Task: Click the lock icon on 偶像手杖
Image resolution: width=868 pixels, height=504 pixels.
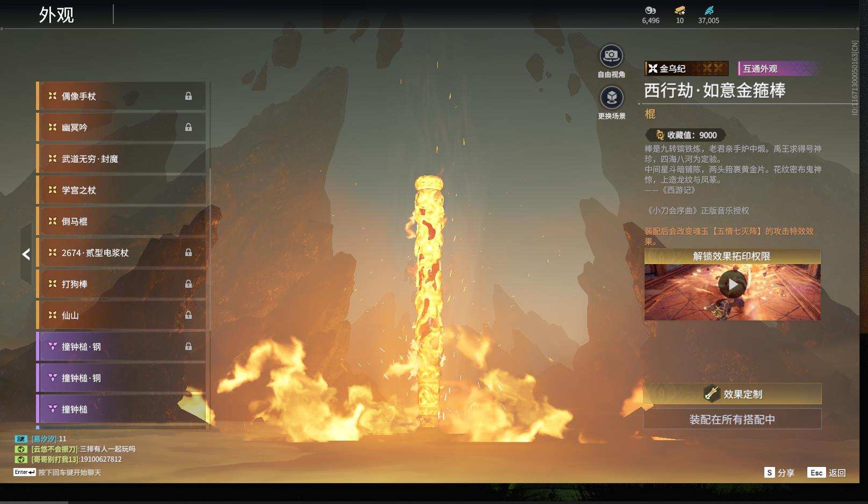Action: tap(189, 96)
